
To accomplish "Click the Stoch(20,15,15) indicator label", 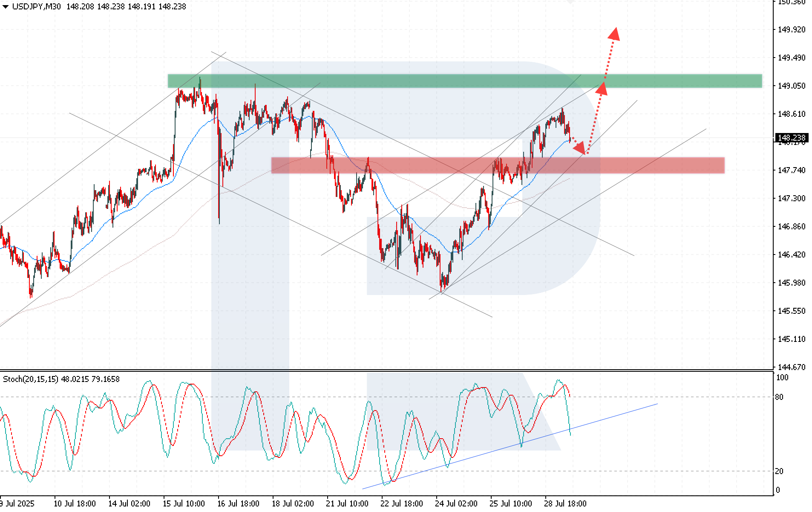I will click(31, 379).
